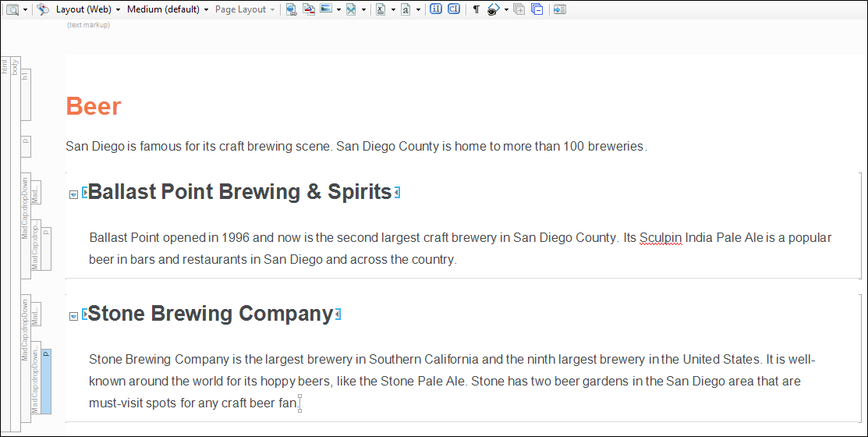This screenshot has height=437, width=868.
Task: Click the bookmark marker after Spirits heading
Action: 396,192
